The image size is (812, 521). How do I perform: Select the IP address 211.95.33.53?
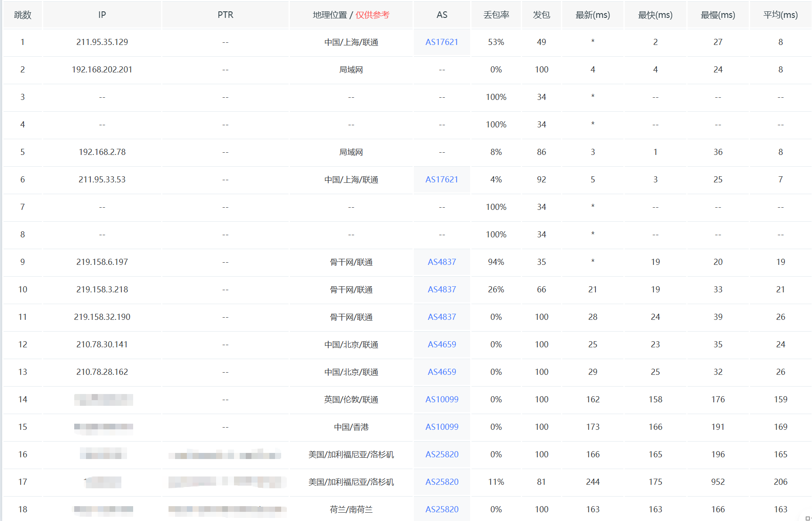(102, 179)
